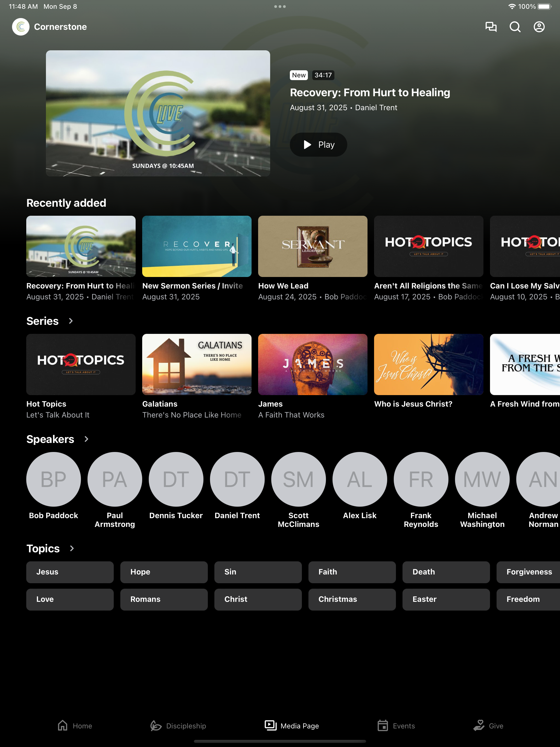Tap the battery indicator in status bar

pos(544,6)
